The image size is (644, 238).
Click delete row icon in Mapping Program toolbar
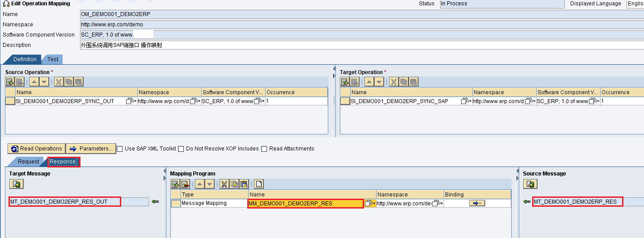185,184
